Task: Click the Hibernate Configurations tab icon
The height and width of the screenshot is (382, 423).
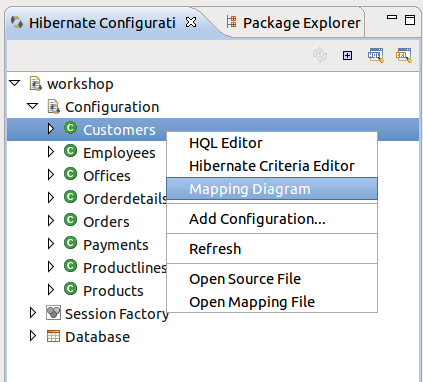Action: click(17, 23)
